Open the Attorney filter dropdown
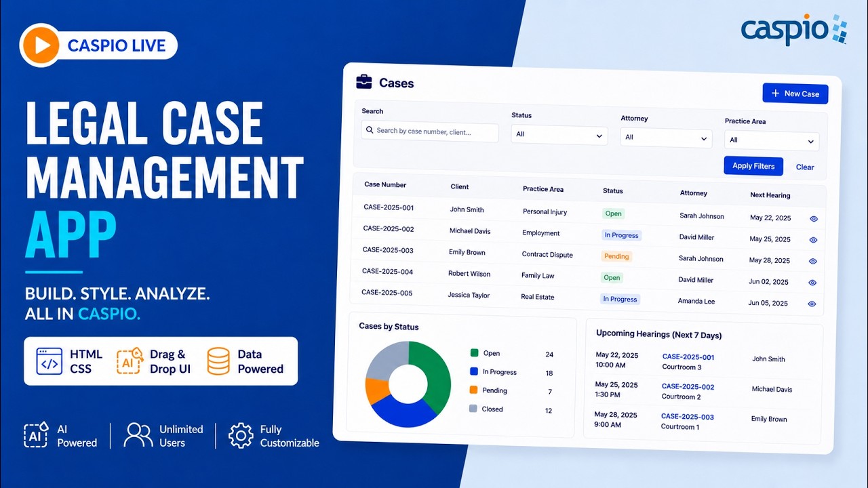The image size is (868, 488). tap(666, 138)
